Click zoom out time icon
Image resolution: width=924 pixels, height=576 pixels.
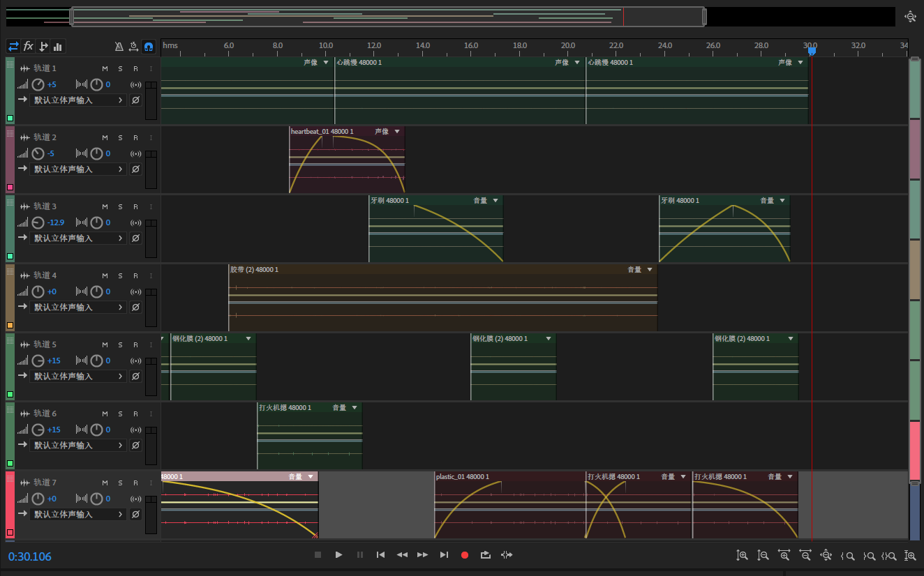click(805, 556)
